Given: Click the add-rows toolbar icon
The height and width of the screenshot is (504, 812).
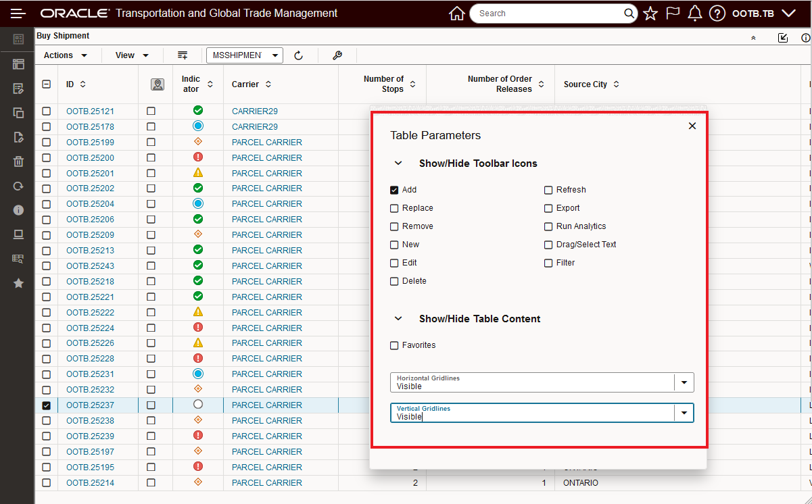Looking at the screenshot, I should pyautogui.click(x=183, y=55).
